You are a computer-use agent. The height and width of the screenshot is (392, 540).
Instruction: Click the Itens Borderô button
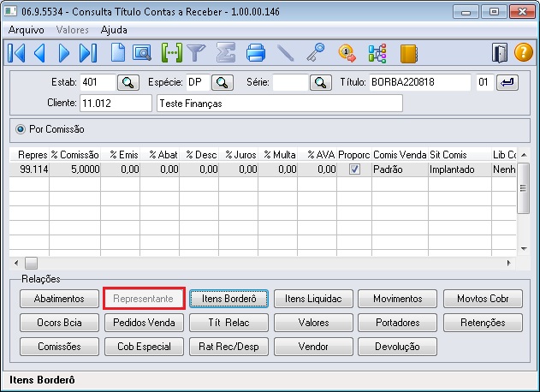[x=228, y=299]
